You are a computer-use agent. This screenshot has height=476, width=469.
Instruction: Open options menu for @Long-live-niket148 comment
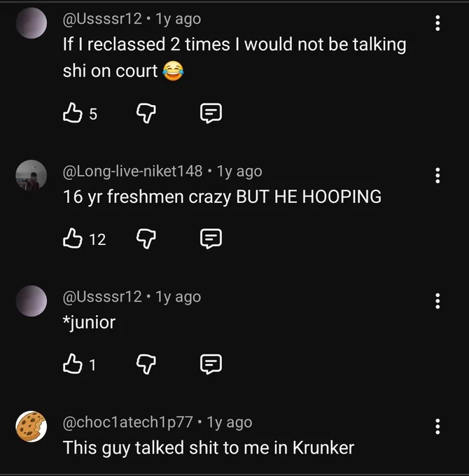437,176
